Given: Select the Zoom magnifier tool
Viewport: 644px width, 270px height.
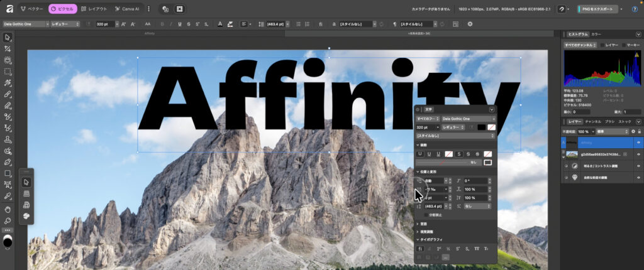Looking at the screenshot, I should (8, 221).
